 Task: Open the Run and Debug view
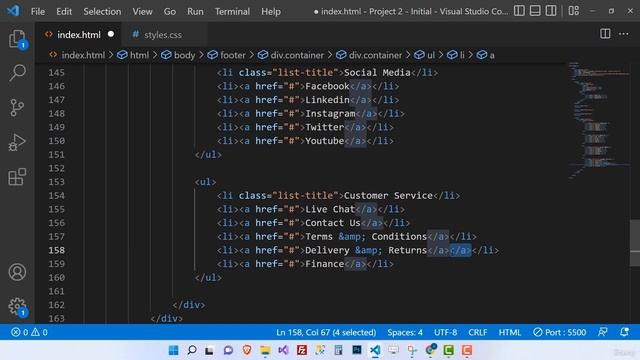(17, 142)
